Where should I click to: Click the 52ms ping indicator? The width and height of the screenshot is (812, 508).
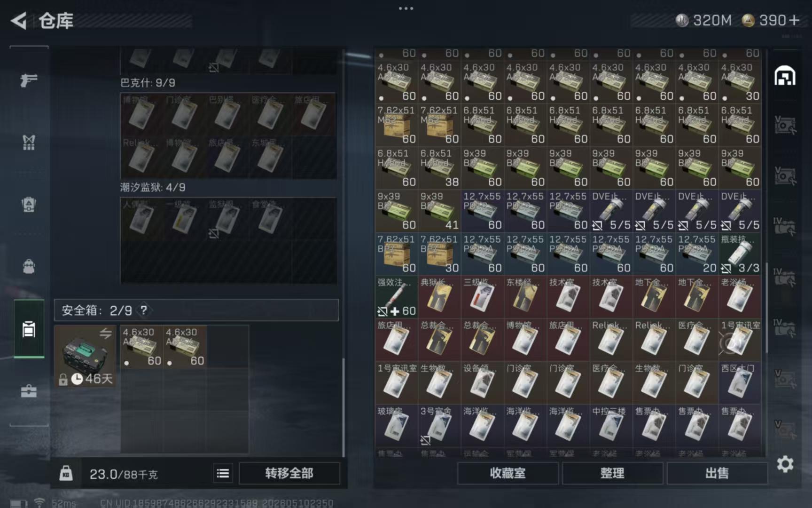pos(64,503)
